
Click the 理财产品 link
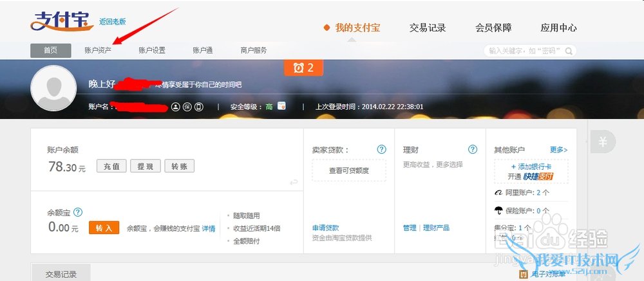click(x=436, y=228)
